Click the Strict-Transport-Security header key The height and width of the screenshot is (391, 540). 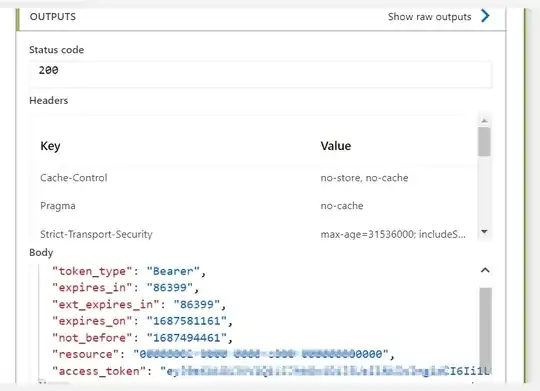[96, 234]
